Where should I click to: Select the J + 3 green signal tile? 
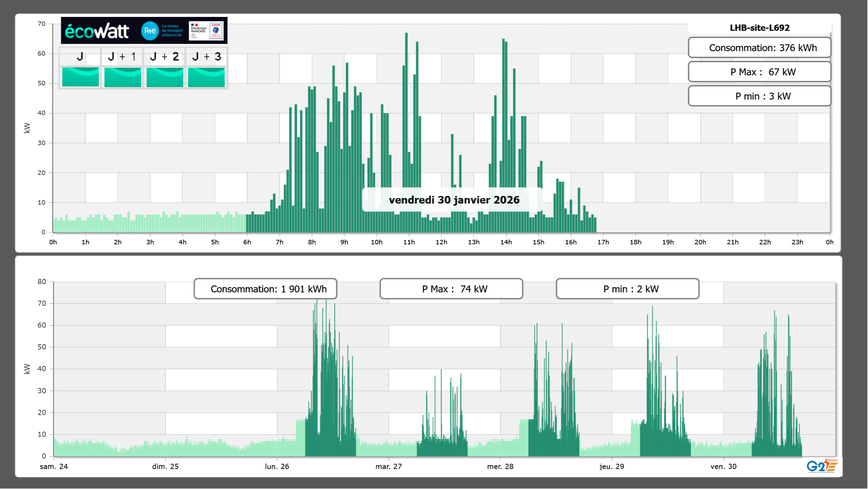pos(206,77)
